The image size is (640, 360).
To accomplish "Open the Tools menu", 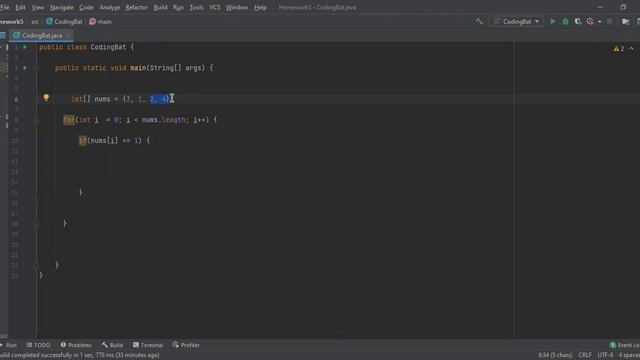I will (196, 7).
